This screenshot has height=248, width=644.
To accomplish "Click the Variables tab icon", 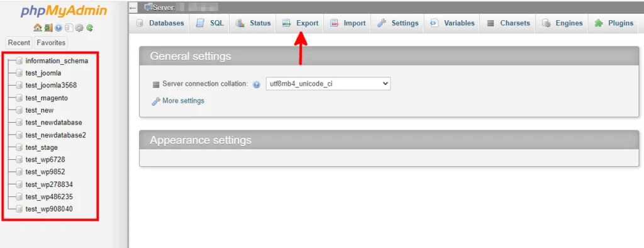I will (434, 23).
